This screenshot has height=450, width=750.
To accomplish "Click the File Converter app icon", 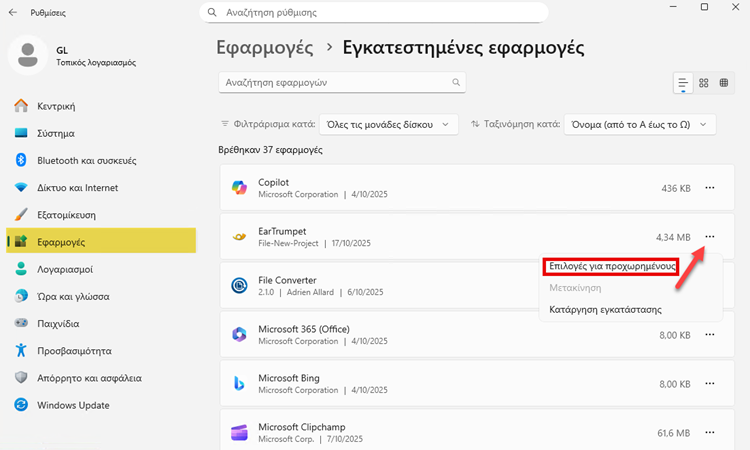I will 239,285.
